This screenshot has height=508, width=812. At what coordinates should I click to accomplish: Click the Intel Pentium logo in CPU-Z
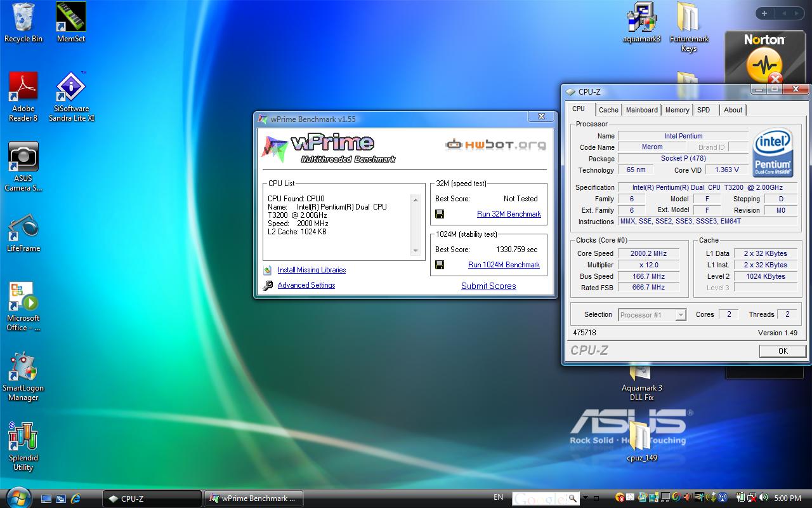coord(773,152)
